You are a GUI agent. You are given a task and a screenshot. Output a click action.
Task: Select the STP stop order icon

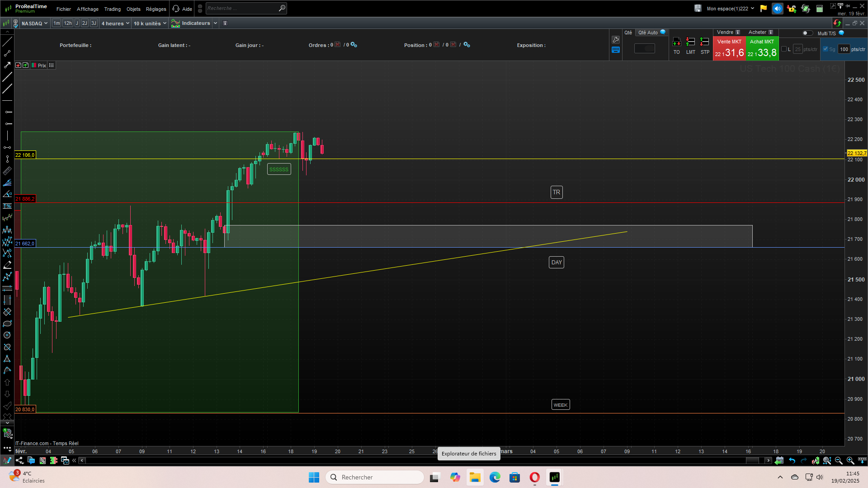(704, 42)
